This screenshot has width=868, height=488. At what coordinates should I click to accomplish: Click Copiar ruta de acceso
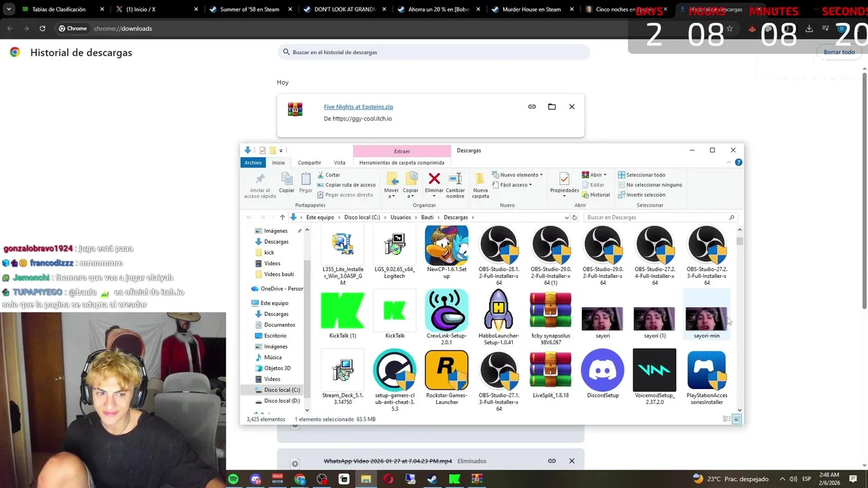346,185
